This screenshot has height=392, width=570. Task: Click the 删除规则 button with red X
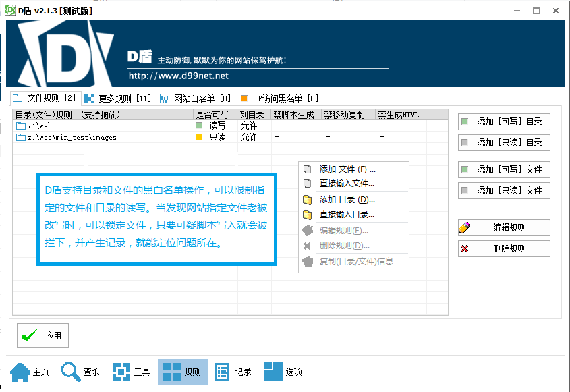click(x=504, y=249)
